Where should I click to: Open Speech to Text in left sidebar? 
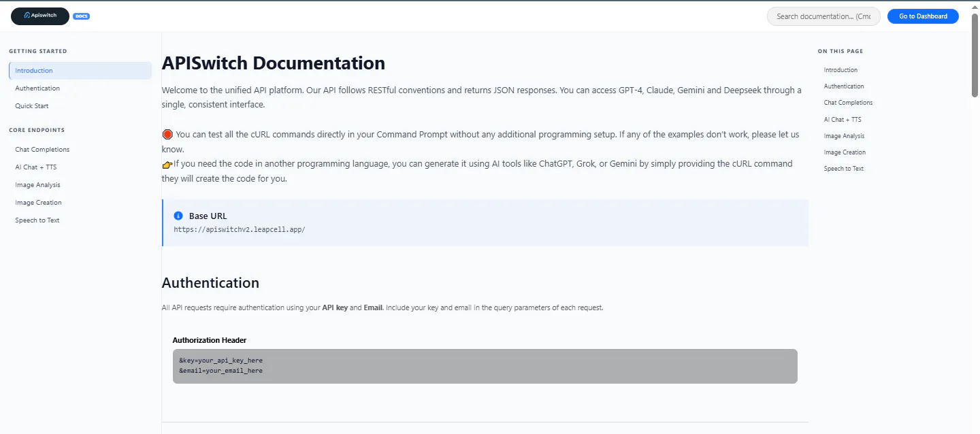[80, 220]
